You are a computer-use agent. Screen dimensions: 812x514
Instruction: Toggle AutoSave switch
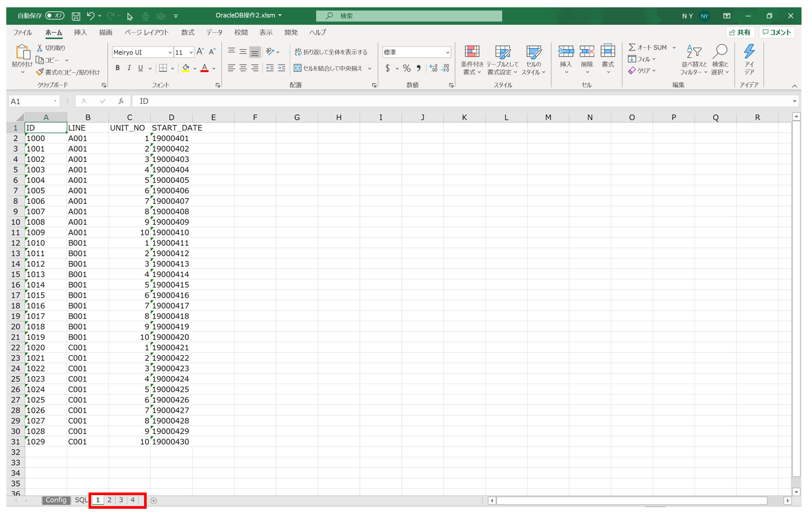[54, 16]
